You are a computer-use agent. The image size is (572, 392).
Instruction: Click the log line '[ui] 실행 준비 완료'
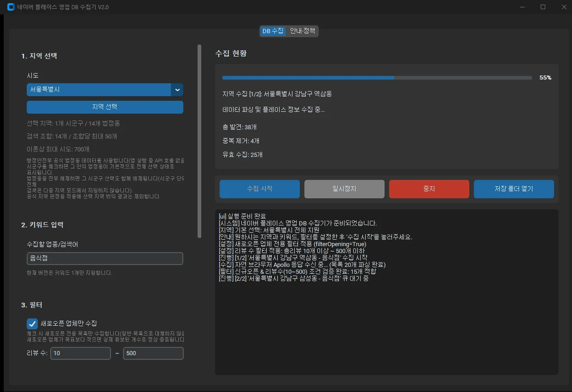[x=242, y=216]
